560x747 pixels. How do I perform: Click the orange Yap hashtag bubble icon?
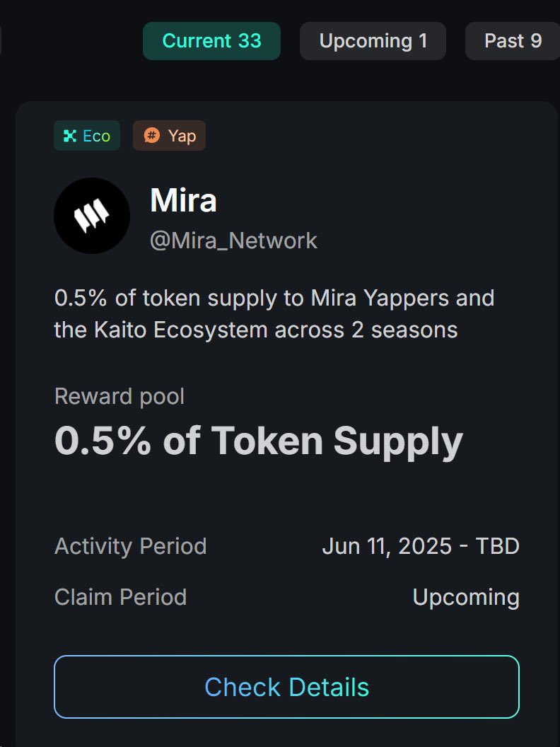click(151, 136)
